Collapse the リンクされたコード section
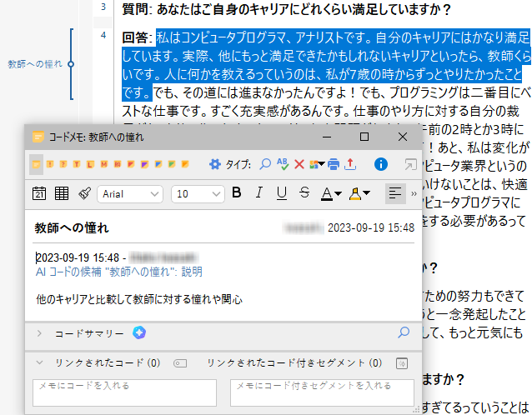The height and width of the screenshot is (415, 532). pos(40,362)
